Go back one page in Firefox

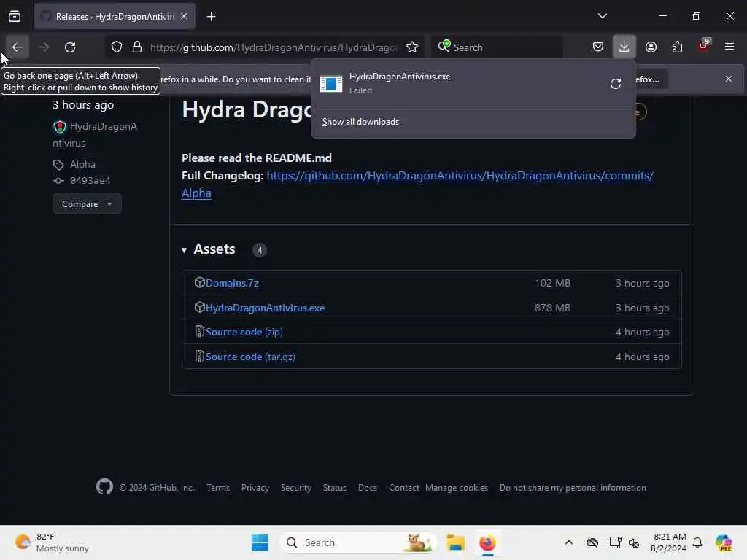pyautogui.click(x=18, y=47)
